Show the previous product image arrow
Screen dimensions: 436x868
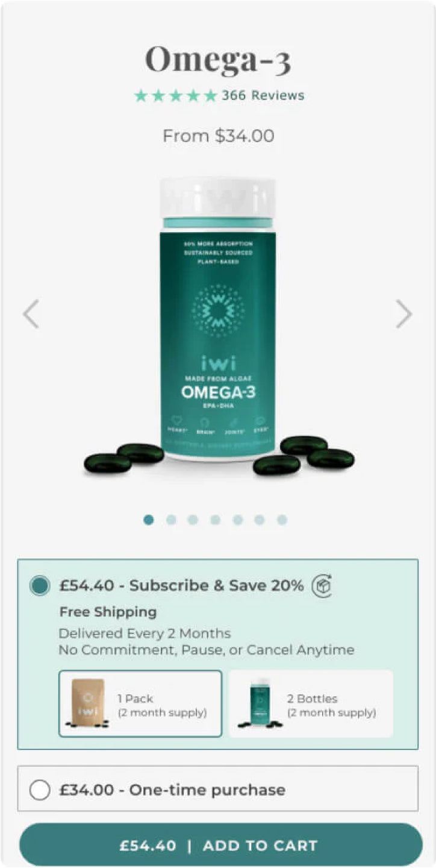31,313
